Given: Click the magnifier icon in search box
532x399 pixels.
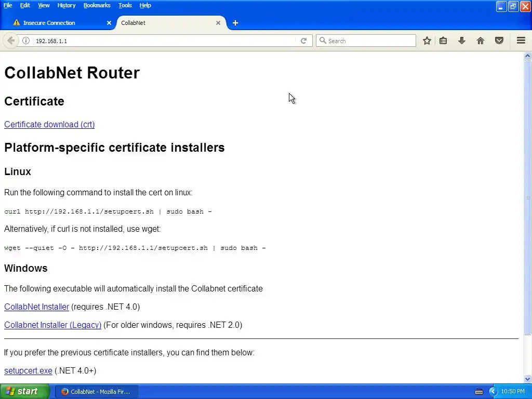Looking at the screenshot, I should tap(323, 41).
